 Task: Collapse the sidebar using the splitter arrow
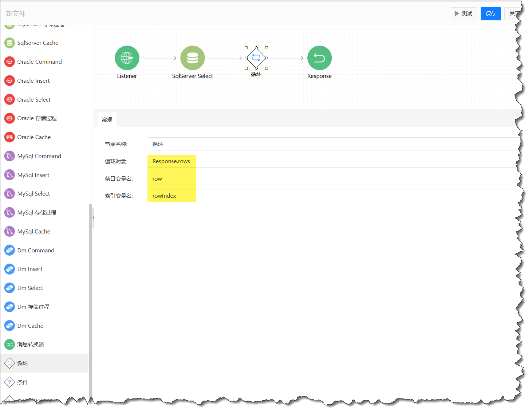coord(93,218)
